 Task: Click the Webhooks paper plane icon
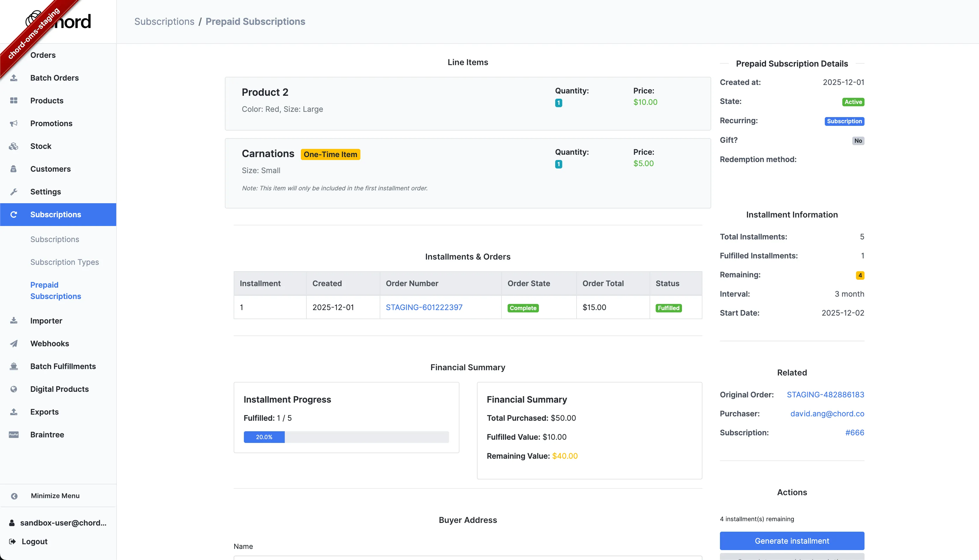(x=14, y=343)
